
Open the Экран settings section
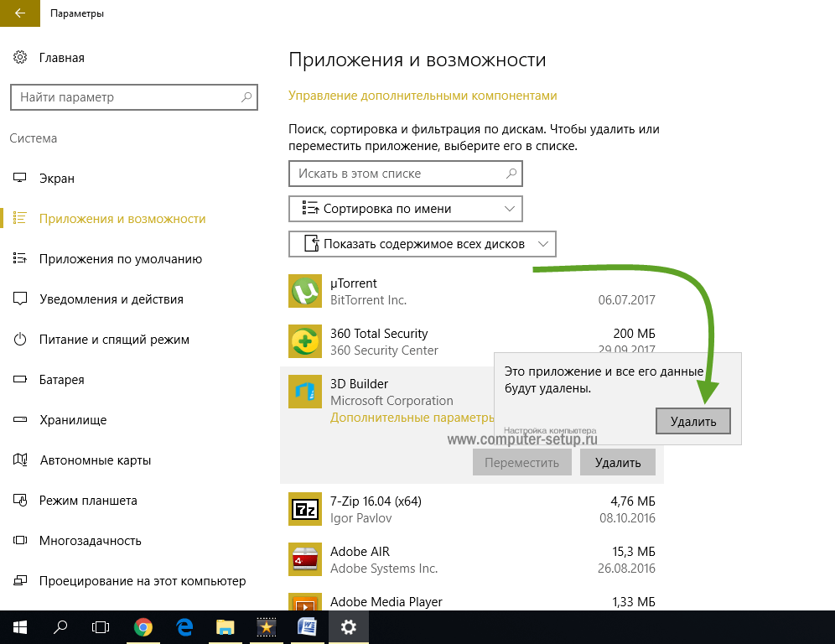pos(57,179)
